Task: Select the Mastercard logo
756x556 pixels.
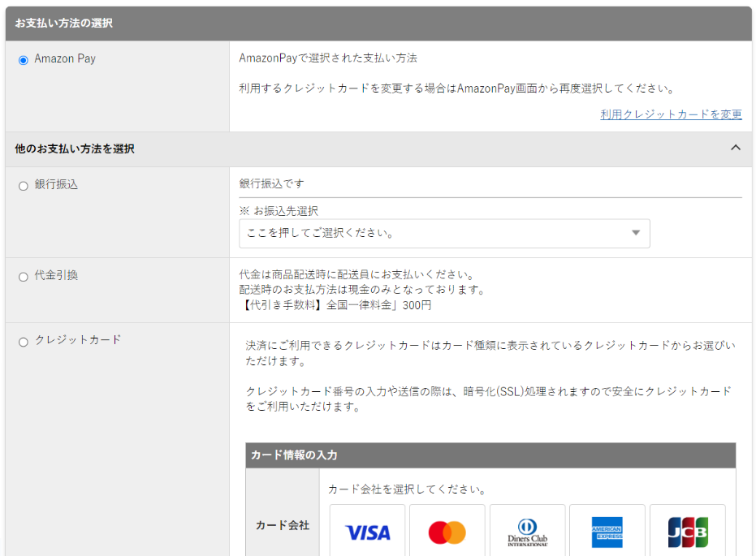Action: [447, 532]
